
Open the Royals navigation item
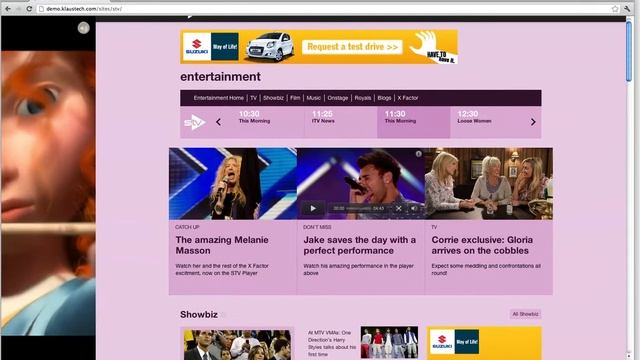point(363,98)
